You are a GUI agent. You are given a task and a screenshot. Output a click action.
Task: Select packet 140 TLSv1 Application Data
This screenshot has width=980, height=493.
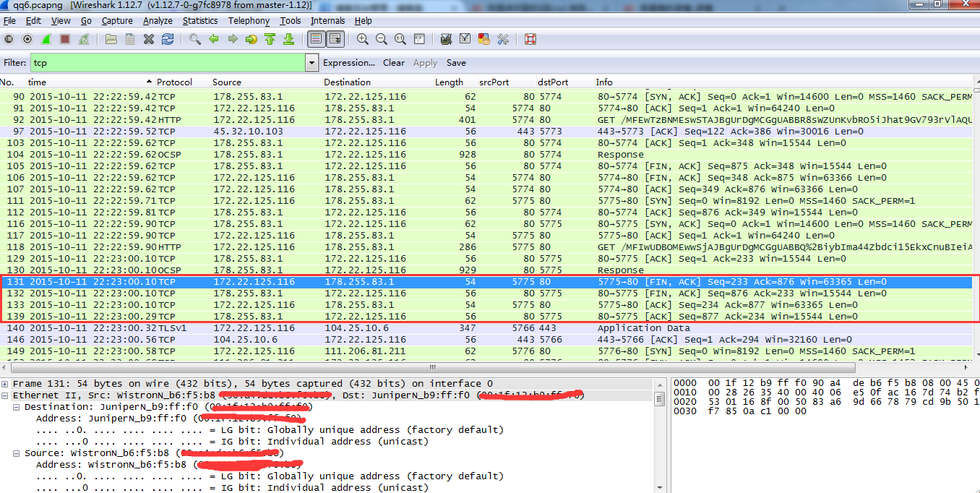[x=486, y=328]
